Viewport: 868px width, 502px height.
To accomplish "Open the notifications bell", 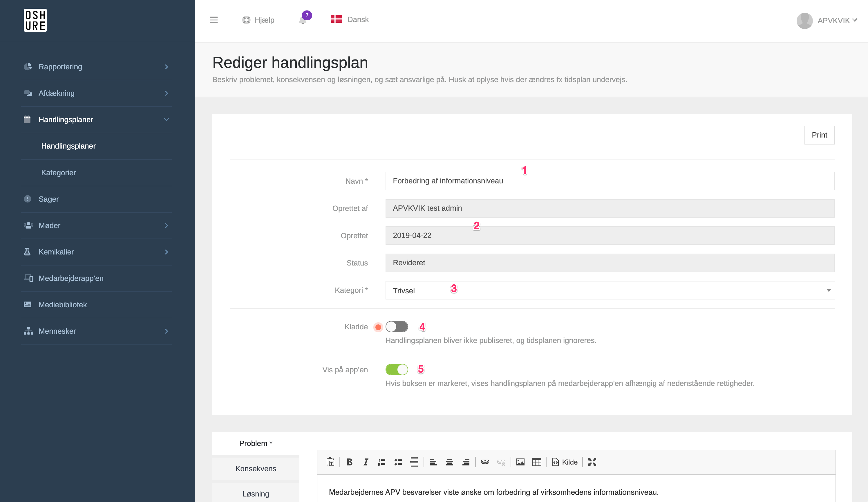I will 303,20.
